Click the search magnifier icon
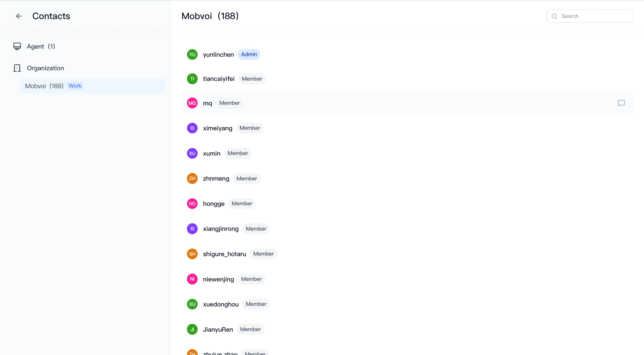 pos(554,16)
